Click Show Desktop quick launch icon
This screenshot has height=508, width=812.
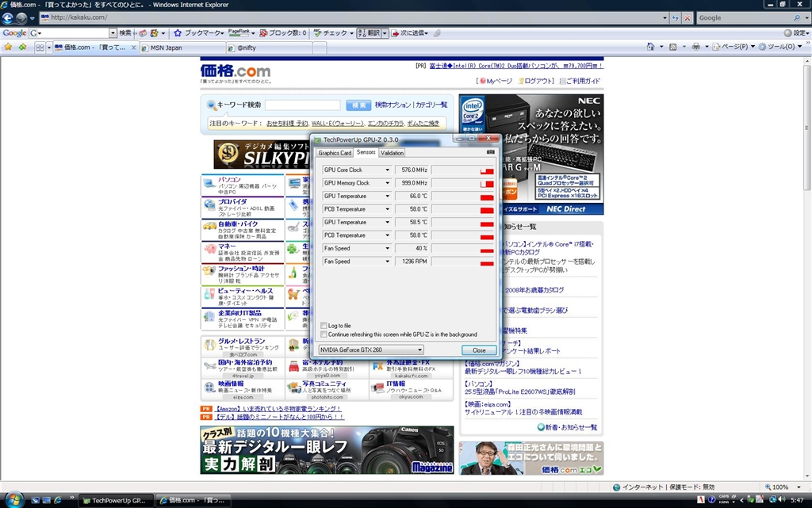(x=35, y=500)
